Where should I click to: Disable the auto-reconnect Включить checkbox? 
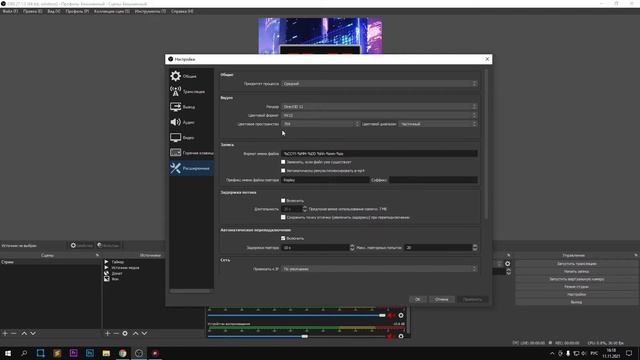click(283, 238)
